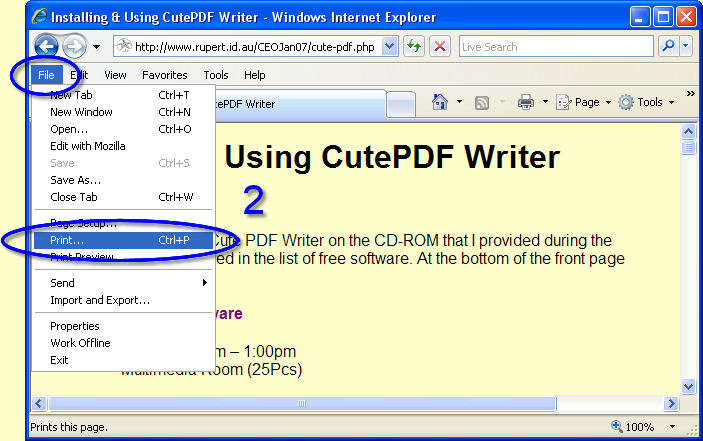Click the Home icon in command bar
Viewport: 703px width, 441px height.
point(440,102)
